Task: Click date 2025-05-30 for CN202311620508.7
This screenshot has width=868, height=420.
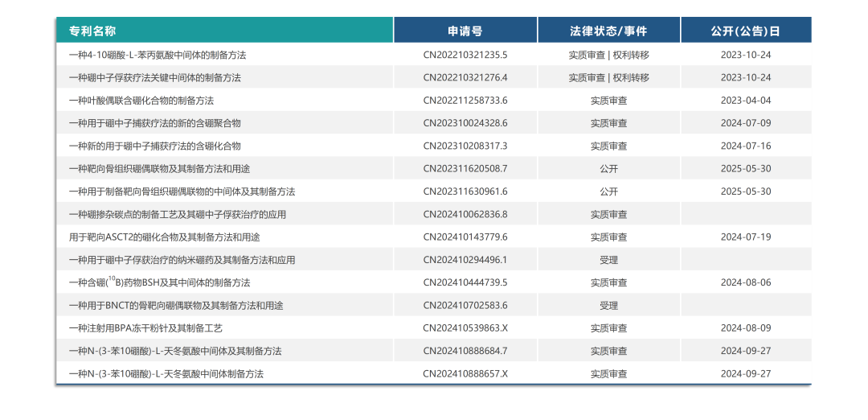Action: tap(746, 168)
